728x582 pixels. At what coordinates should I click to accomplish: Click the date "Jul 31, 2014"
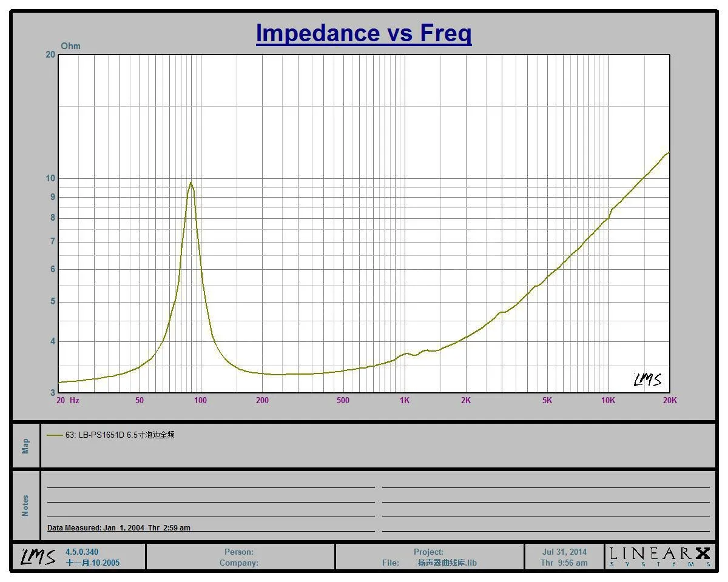[x=564, y=552]
